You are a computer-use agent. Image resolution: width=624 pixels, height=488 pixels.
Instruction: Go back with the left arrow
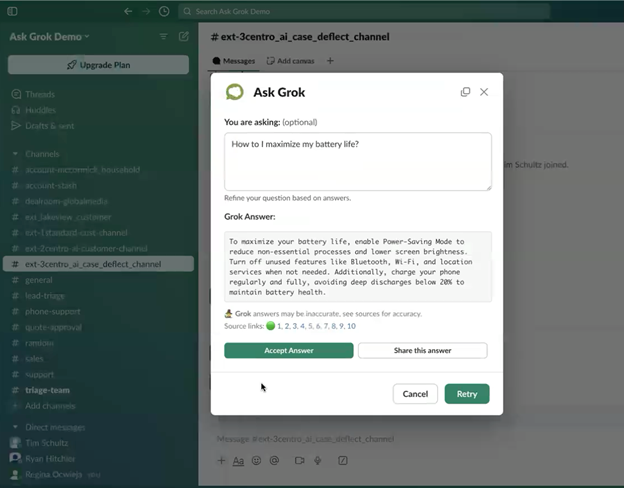pyautogui.click(x=128, y=11)
